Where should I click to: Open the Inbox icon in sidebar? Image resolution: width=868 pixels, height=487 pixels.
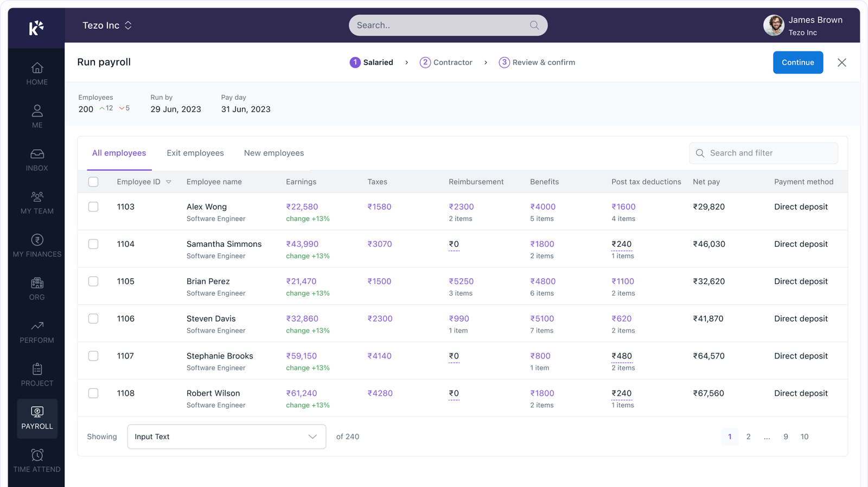37,155
